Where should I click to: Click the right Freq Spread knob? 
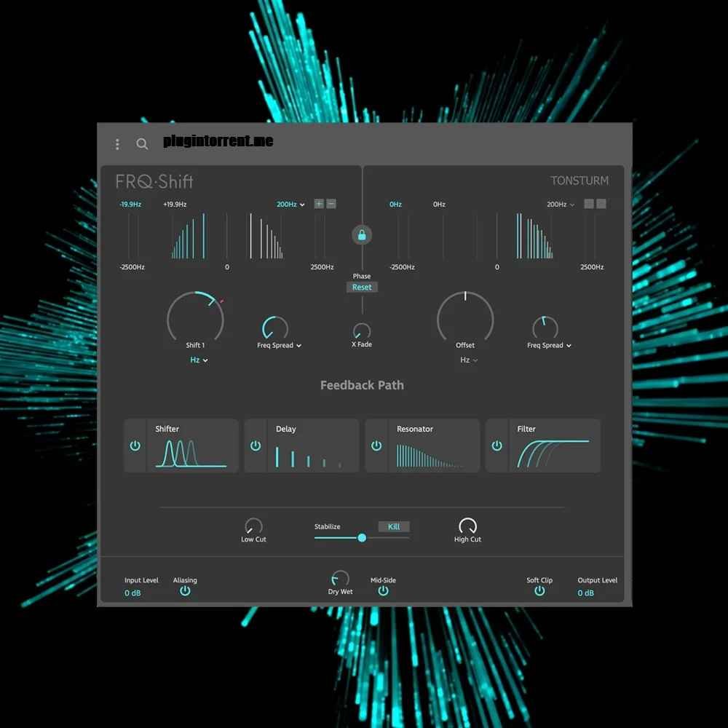[545, 328]
